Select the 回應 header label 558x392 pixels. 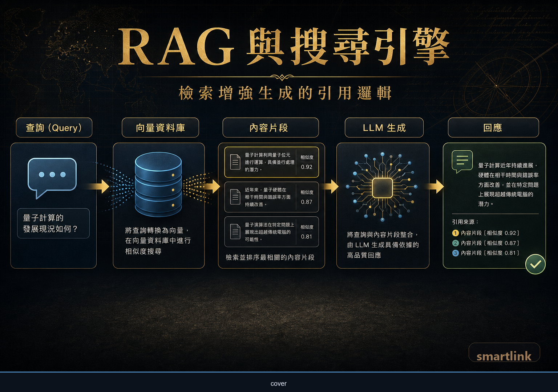(x=493, y=128)
